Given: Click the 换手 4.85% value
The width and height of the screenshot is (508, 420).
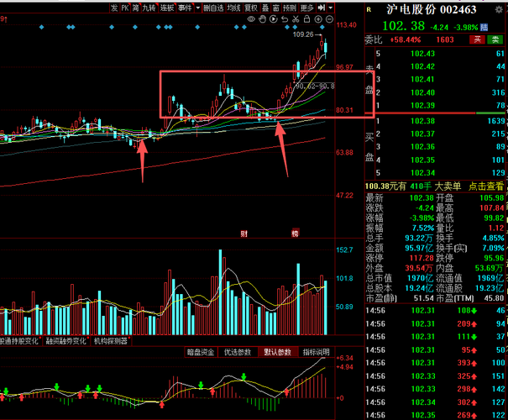Looking at the screenshot, I should click(493, 239).
